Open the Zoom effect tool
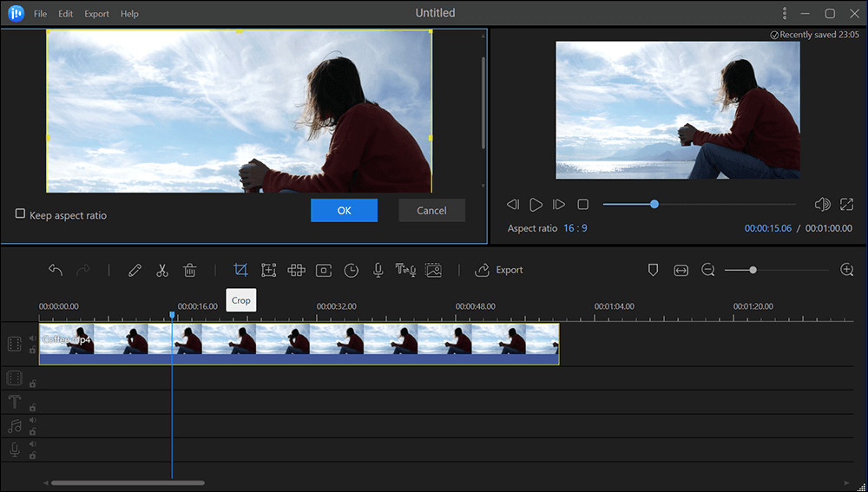 pyautogui.click(x=268, y=270)
